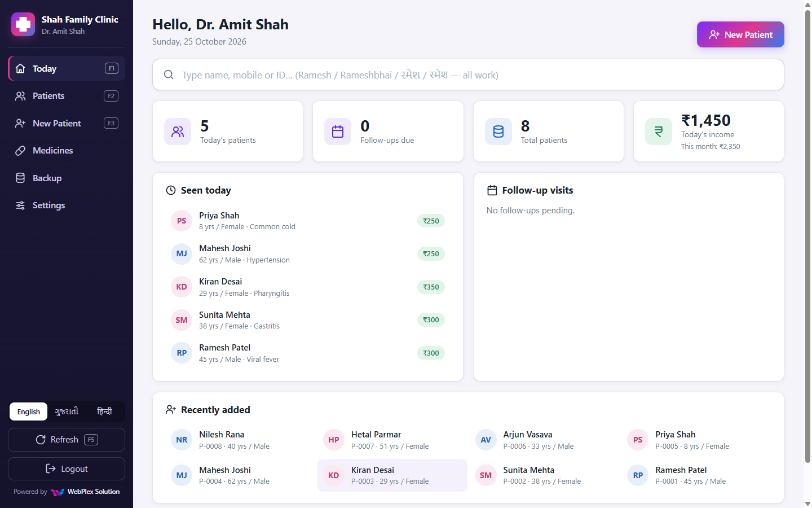Viewport: 812px width, 508px height.
Task: Open Ramesh Patel's Seen today entry
Action: [308, 353]
